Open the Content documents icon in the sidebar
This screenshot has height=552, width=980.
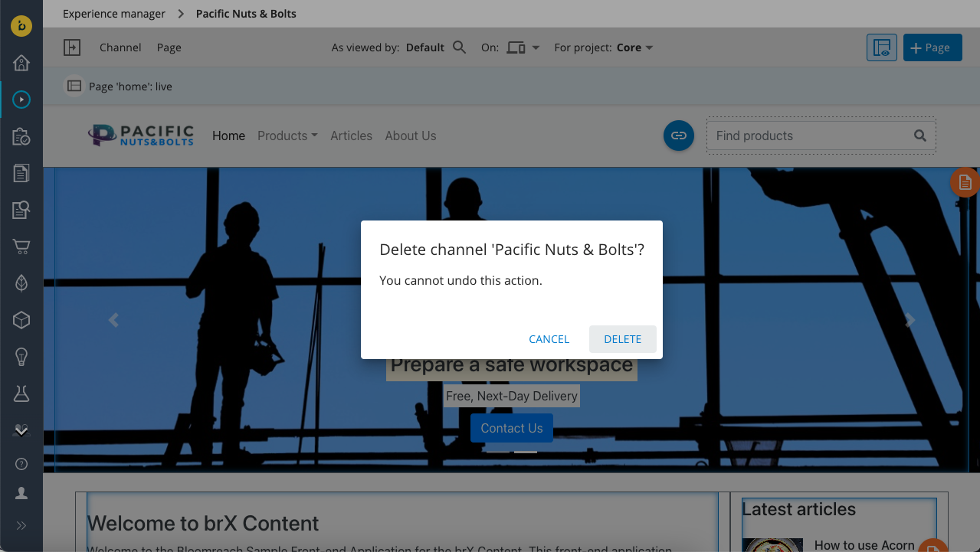point(21,173)
